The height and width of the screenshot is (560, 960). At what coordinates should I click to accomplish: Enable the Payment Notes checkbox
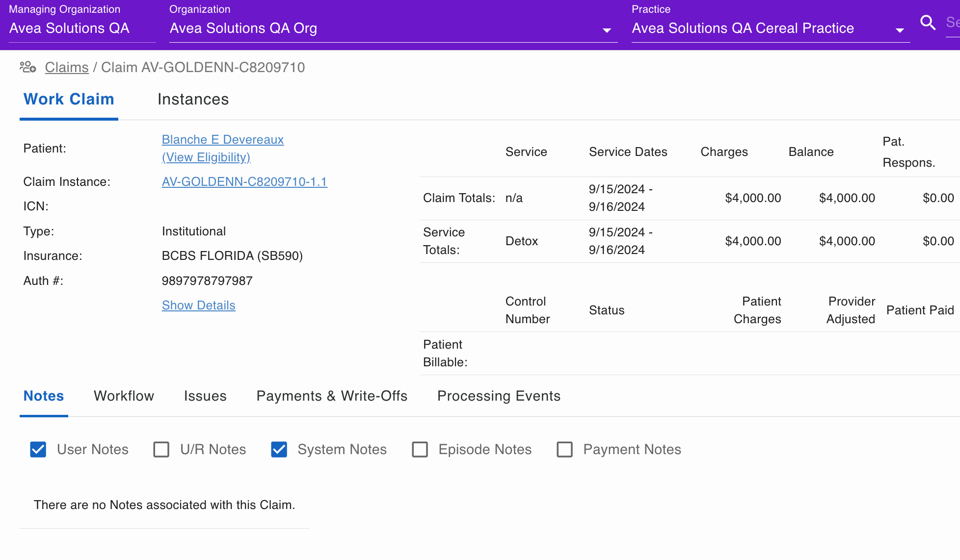click(x=564, y=449)
